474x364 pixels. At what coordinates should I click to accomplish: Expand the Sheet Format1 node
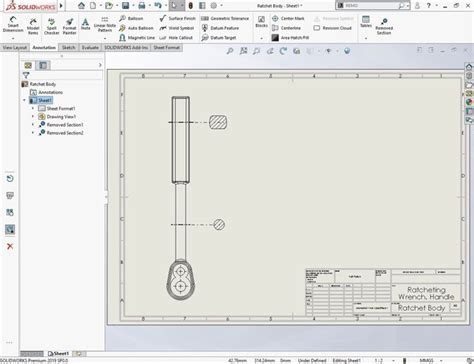(33, 108)
